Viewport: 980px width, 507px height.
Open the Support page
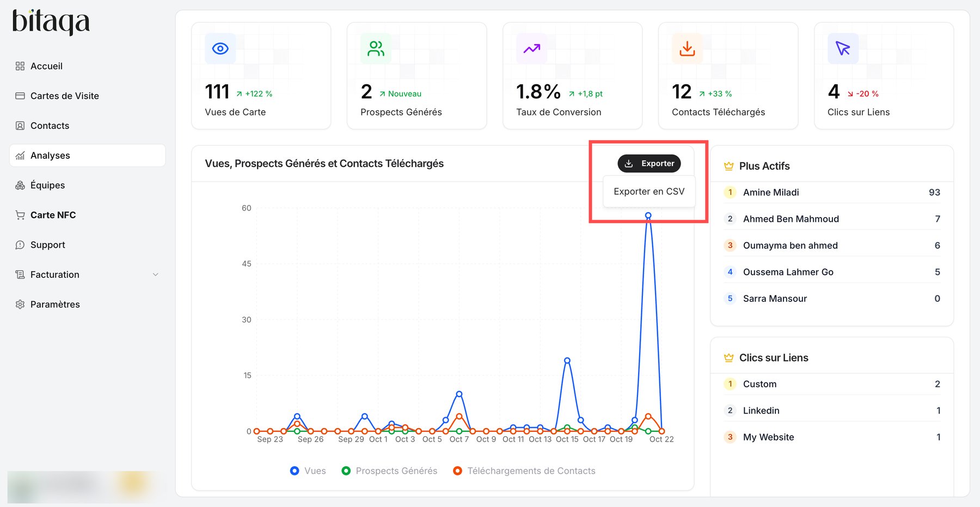coord(87,245)
